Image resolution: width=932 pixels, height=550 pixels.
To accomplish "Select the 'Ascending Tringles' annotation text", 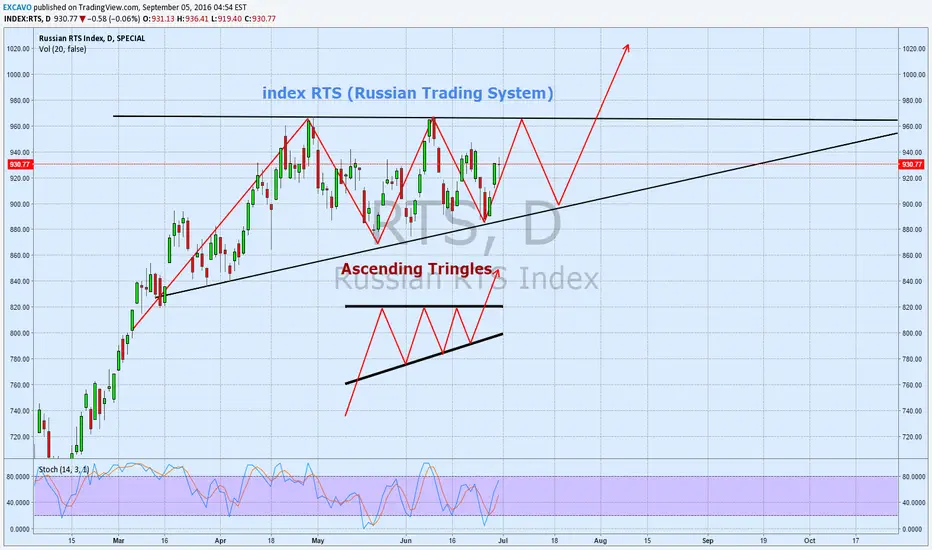I will pos(417,269).
